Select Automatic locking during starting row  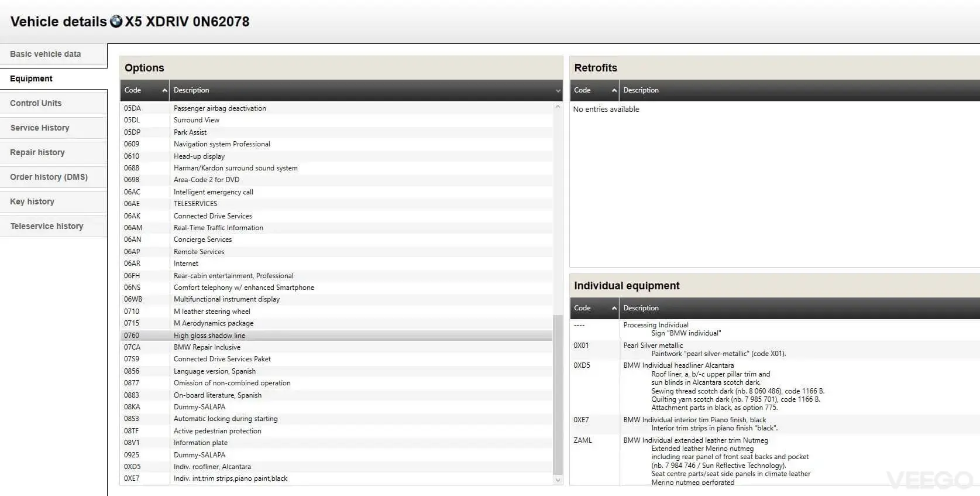pos(336,419)
